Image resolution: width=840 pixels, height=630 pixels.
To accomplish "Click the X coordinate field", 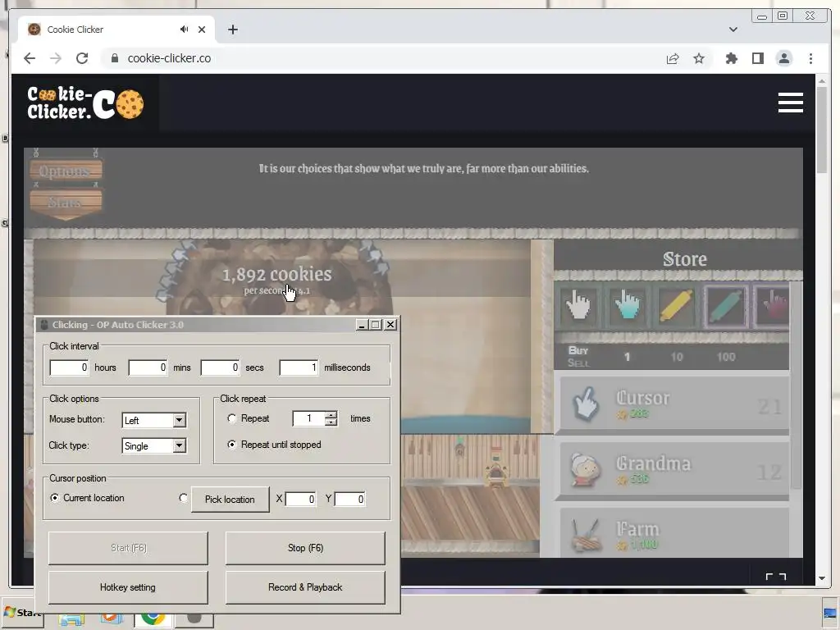I will tap(300, 500).
